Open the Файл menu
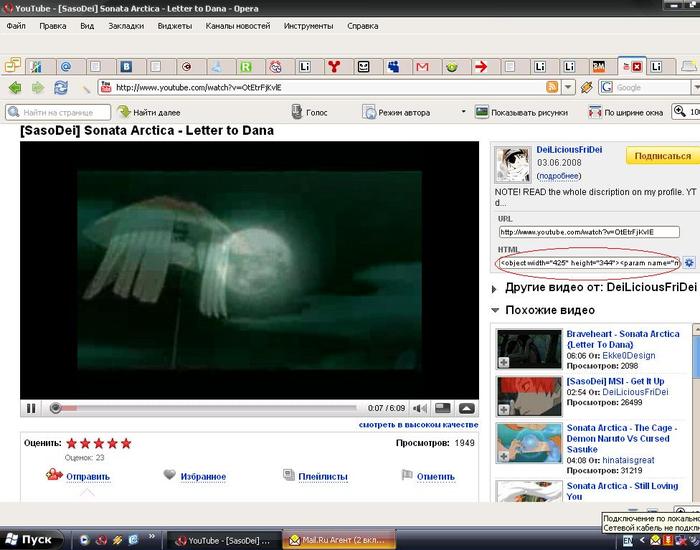This screenshot has width=700, height=550. point(16,26)
